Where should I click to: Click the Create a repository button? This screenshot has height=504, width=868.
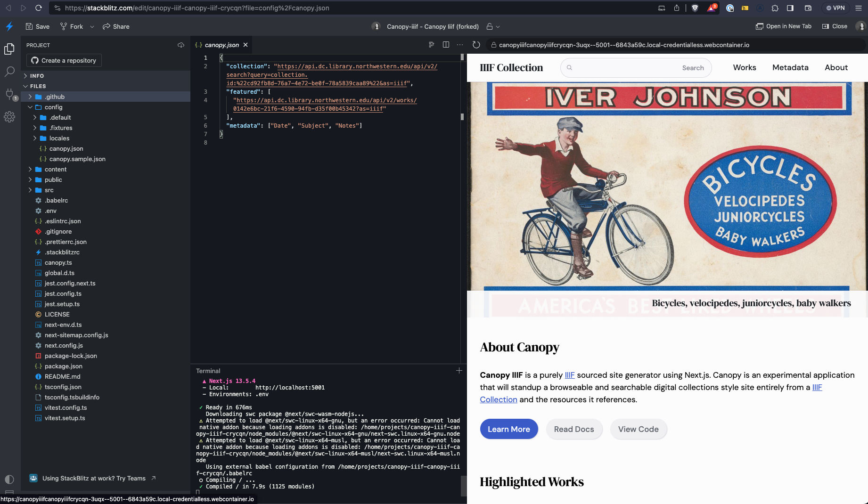click(64, 60)
